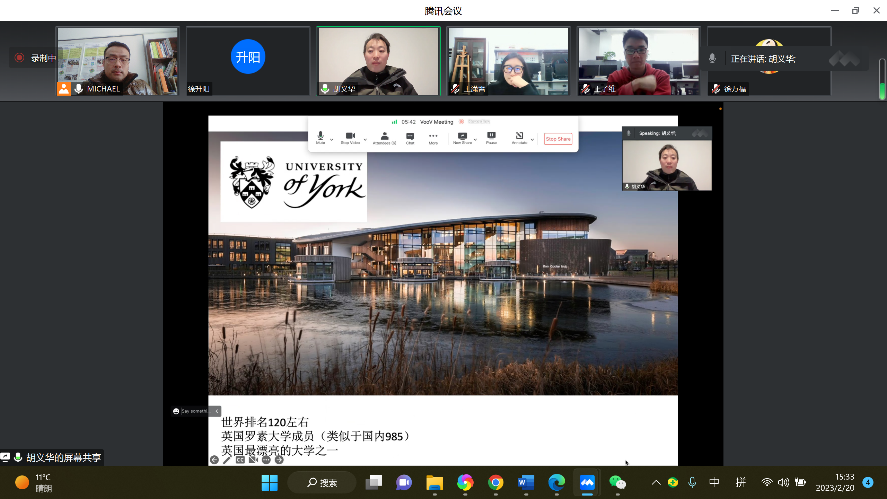Open the More options menu

coord(433,136)
